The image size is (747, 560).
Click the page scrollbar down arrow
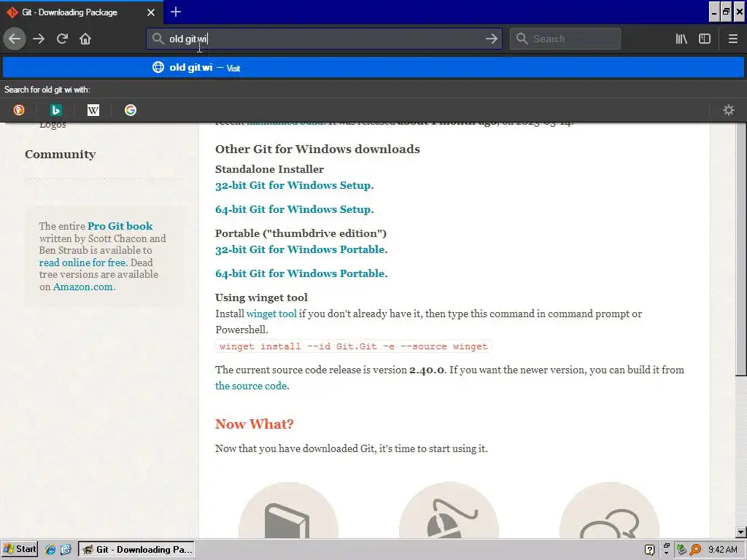[740, 532]
